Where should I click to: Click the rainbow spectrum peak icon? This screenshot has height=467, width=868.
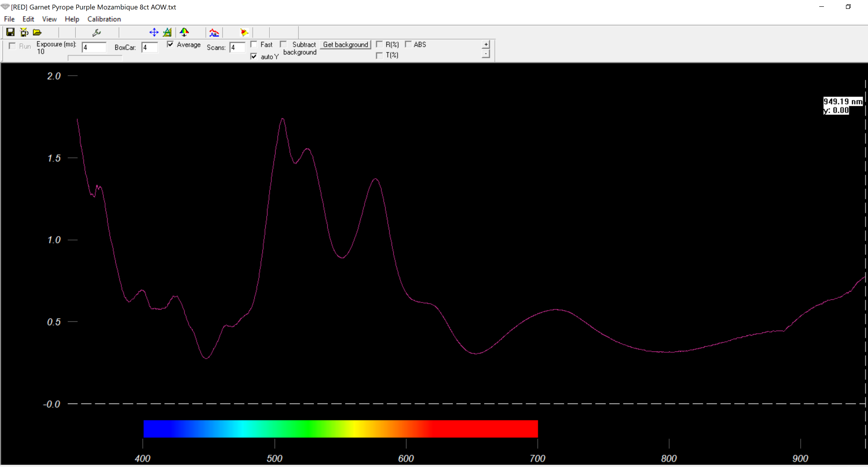(184, 32)
